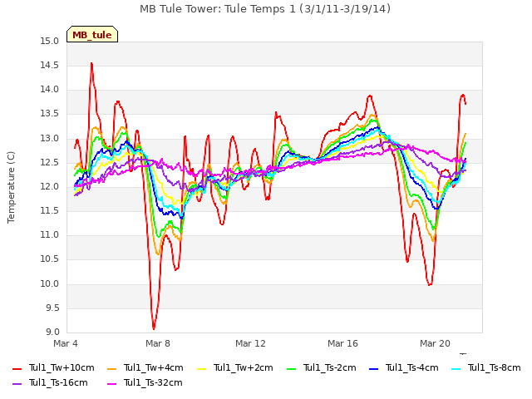Toggle the Tul1_Ts-8cm legend entry
This screenshot has width=532, height=399.
pos(485,368)
